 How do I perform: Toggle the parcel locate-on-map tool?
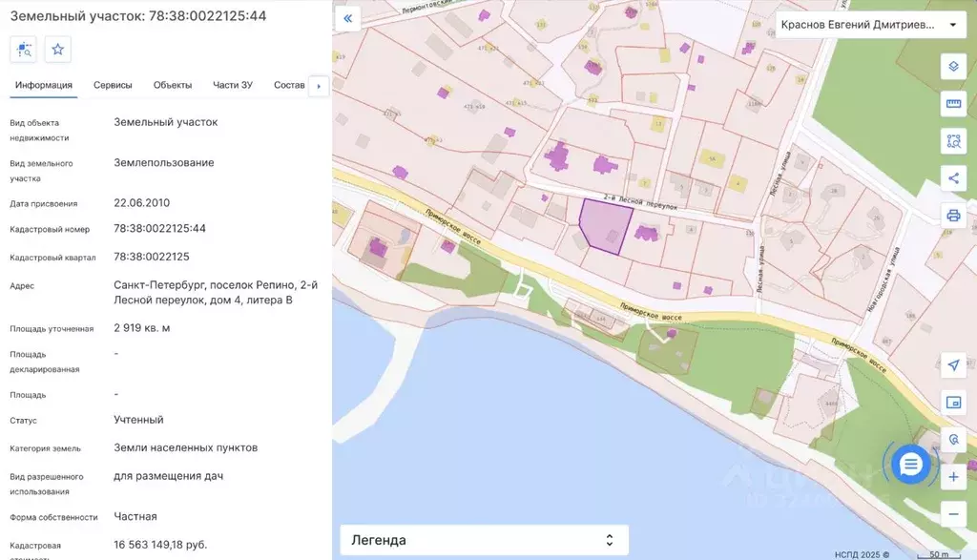pos(23,49)
